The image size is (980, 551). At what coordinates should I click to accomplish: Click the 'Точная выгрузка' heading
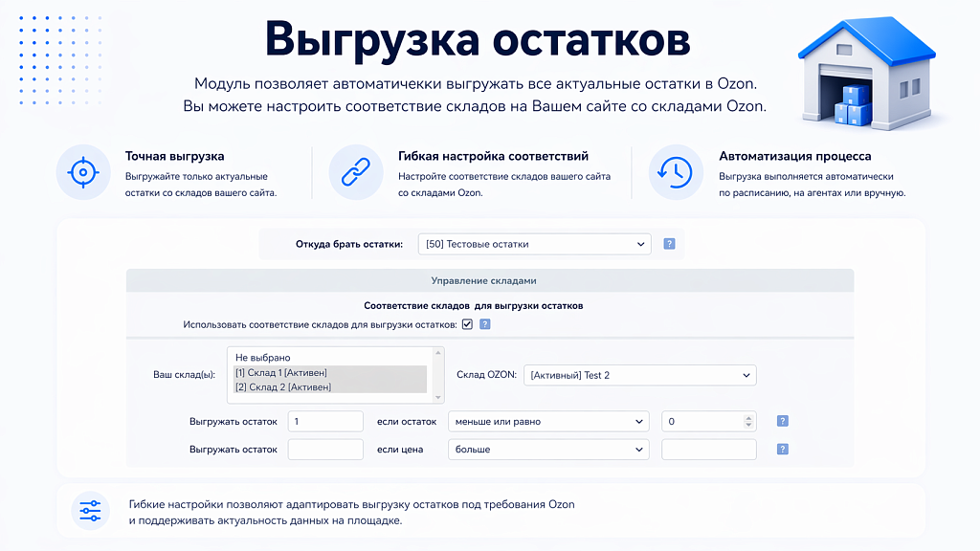click(x=174, y=156)
